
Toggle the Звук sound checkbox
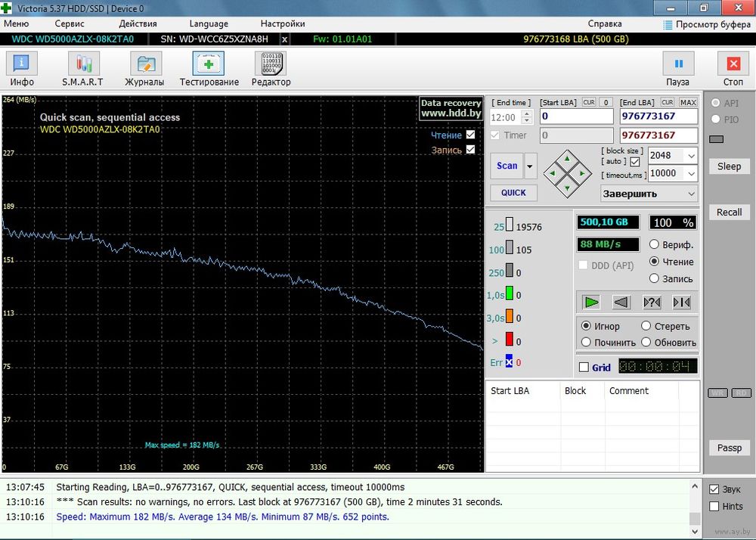714,489
